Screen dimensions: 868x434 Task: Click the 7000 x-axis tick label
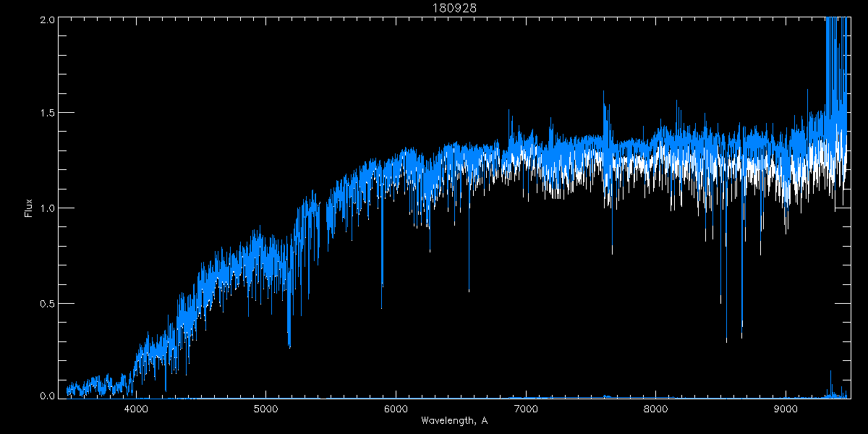tap(526, 409)
